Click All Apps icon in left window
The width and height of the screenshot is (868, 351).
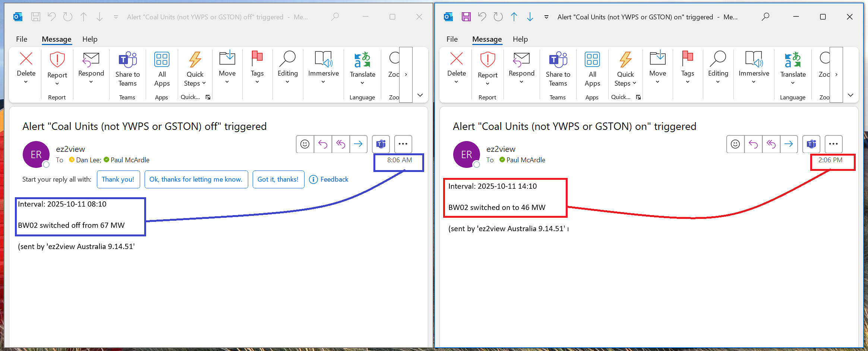pos(162,60)
